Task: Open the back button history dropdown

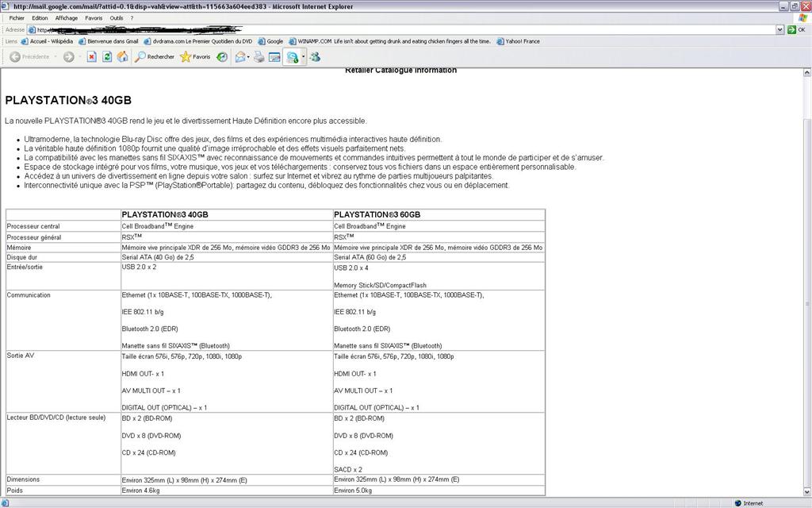Action: pos(55,57)
